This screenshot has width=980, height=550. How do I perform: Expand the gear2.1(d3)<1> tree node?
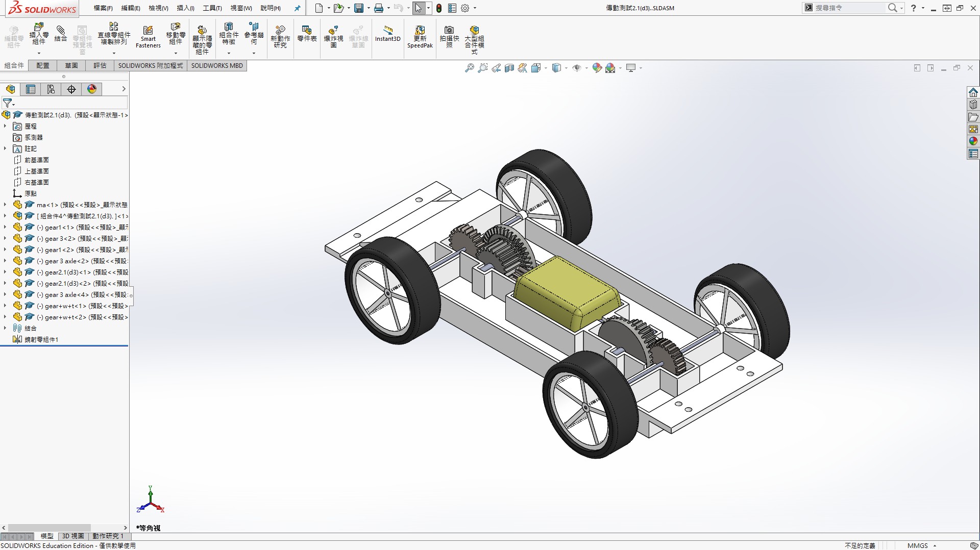click(x=5, y=272)
